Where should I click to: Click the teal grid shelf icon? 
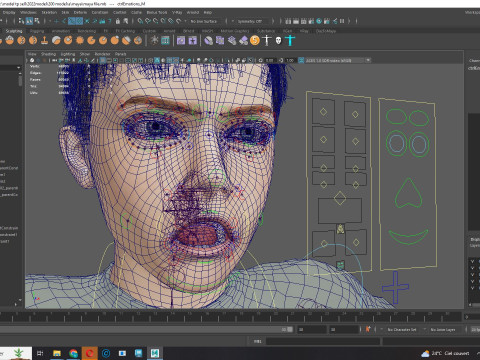pos(165,41)
